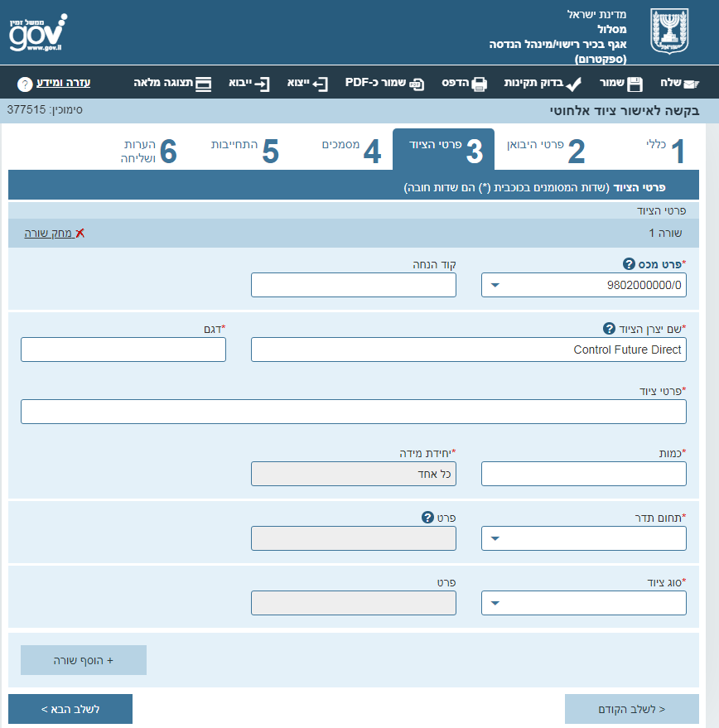
Task: Click the + הוסף שורה button
Action: coord(84,660)
